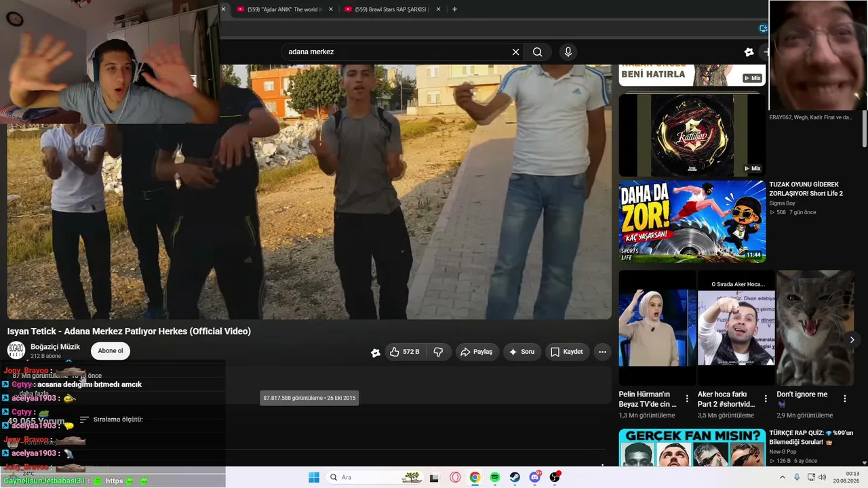Screen dimensions: 868x488
Task: Switch to Google Chrome in the taskbar
Action: point(475,477)
